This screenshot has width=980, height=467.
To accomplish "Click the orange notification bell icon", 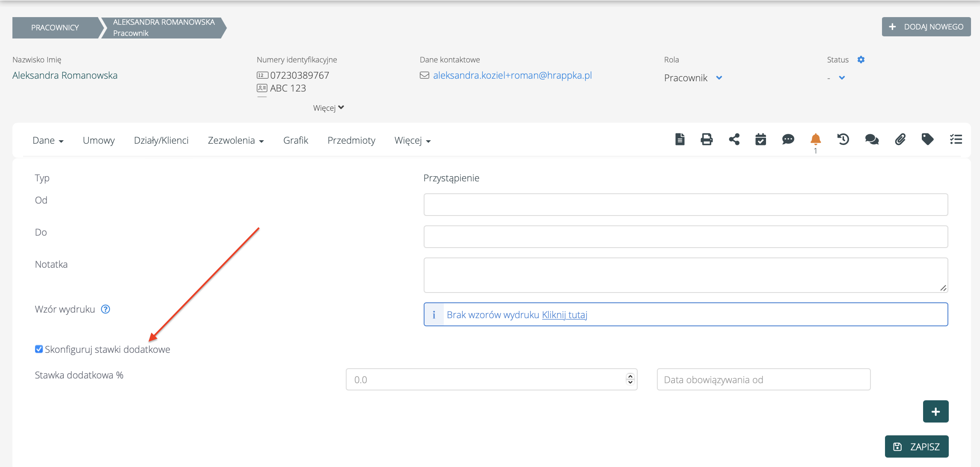I will click(x=815, y=139).
